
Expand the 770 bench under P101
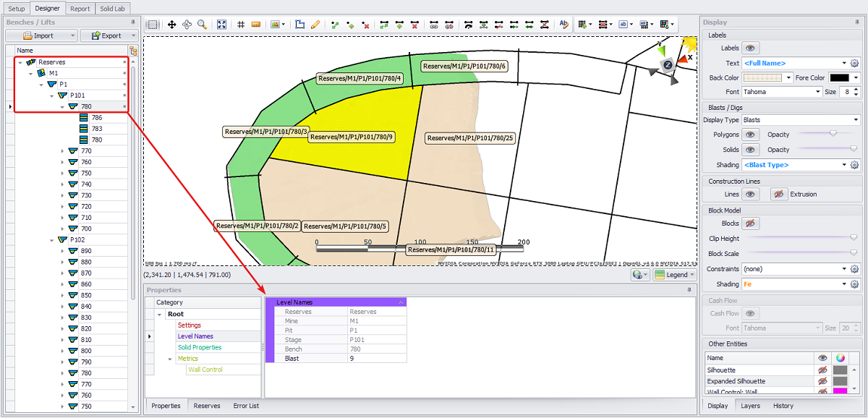coord(63,151)
